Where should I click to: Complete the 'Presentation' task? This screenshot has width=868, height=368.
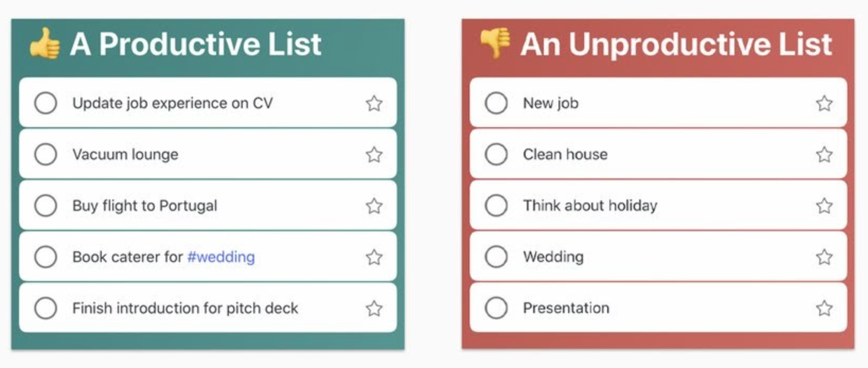click(x=496, y=308)
